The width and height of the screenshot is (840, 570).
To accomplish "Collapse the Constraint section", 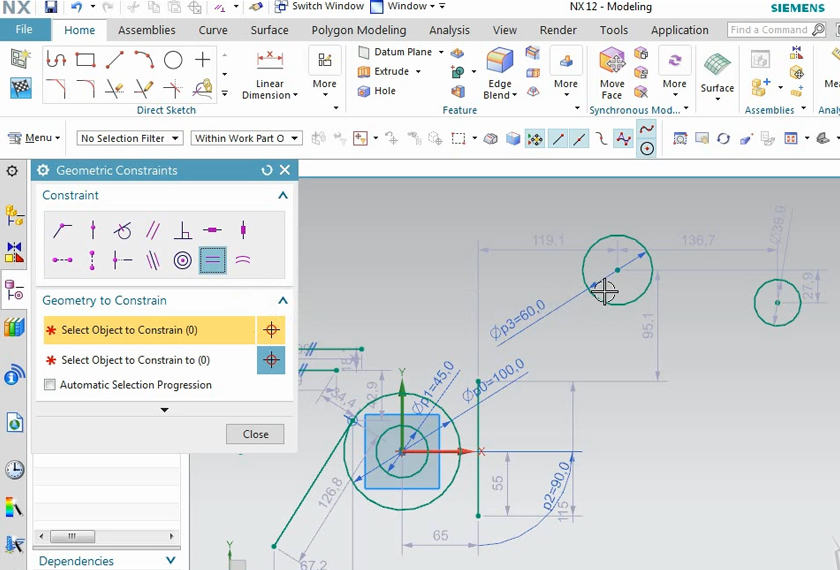I will 283,196.
